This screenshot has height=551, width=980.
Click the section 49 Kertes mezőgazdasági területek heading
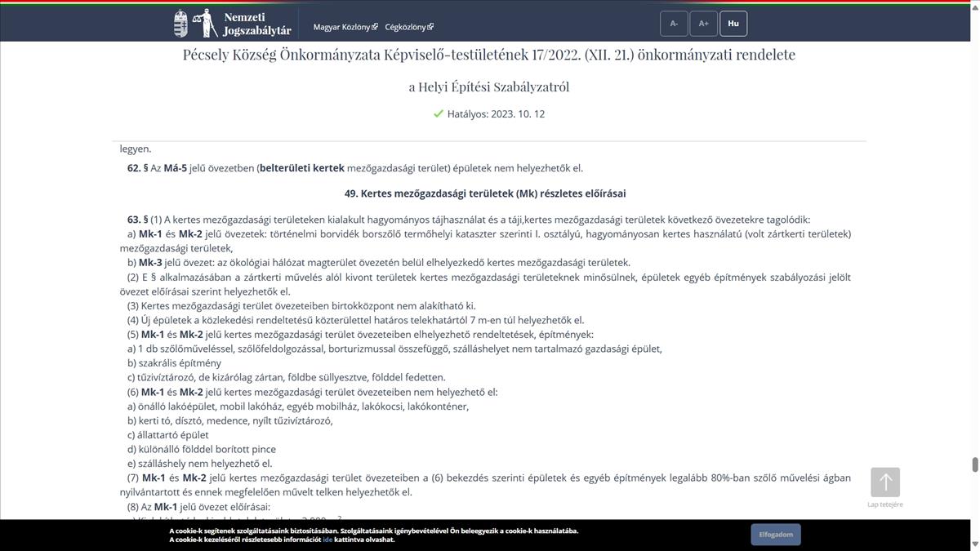click(485, 193)
